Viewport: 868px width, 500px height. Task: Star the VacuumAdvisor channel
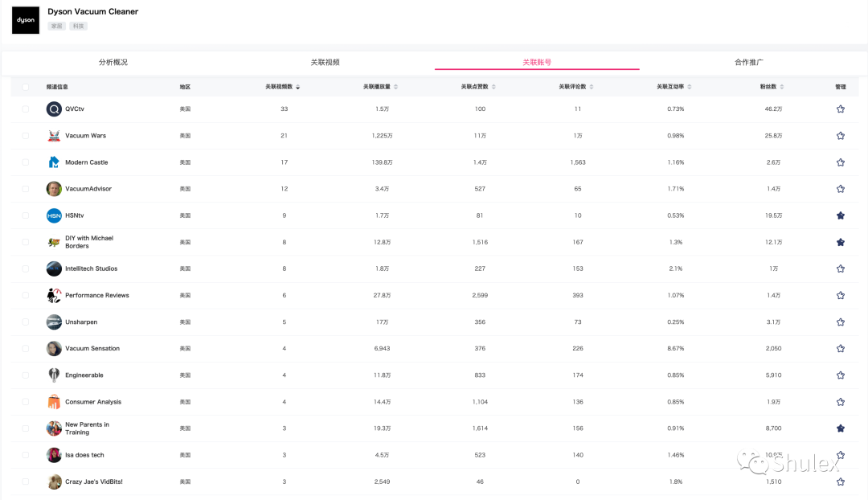pos(841,189)
